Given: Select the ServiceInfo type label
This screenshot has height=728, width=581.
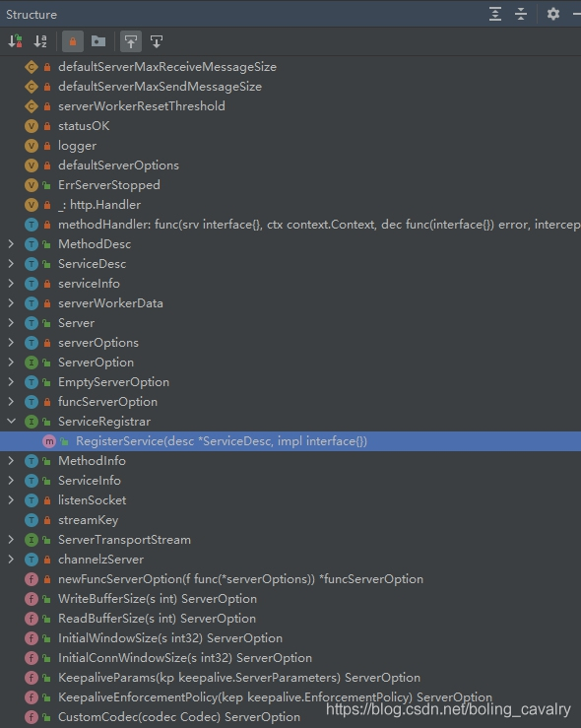Looking at the screenshot, I should tap(89, 481).
